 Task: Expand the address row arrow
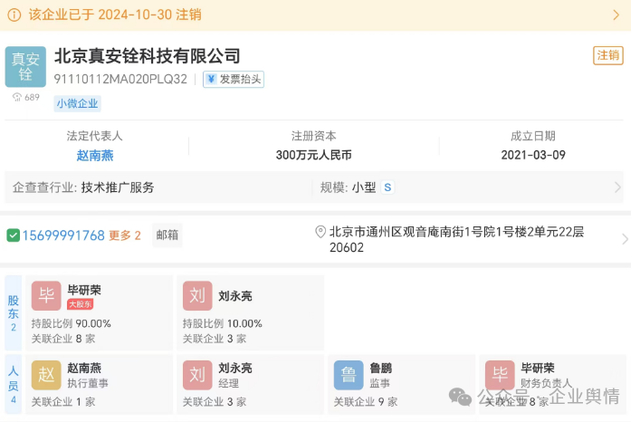pyautogui.click(x=624, y=239)
